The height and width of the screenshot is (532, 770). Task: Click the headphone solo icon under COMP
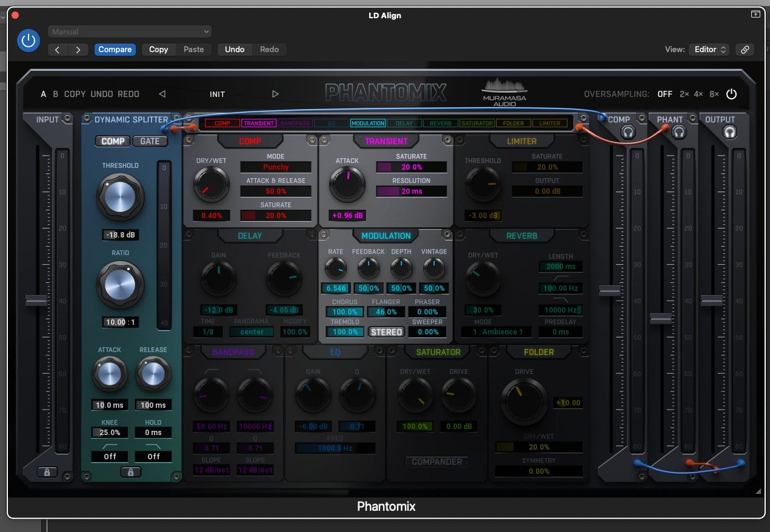(x=628, y=132)
